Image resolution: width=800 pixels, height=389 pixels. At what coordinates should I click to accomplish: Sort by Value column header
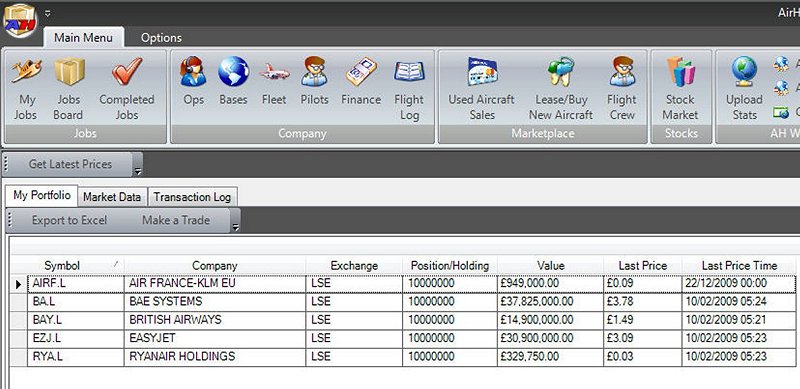coord(551,265)
